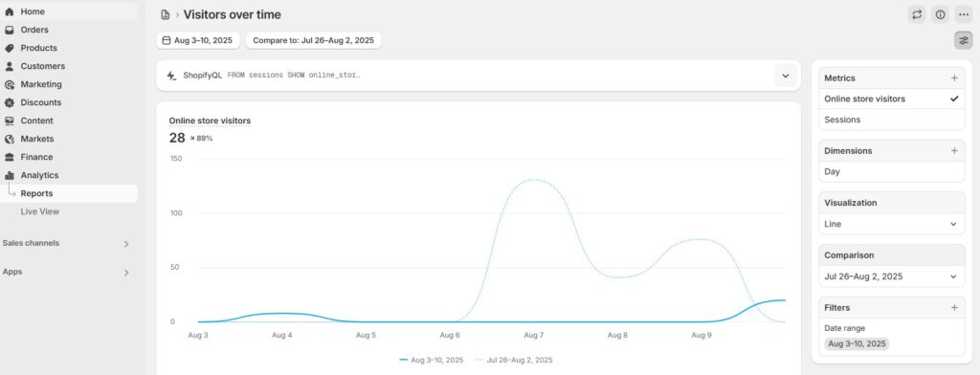Open the Visualization Line dropdown
The height and width of the screenshot is (375, 980).
click(892, 224)
